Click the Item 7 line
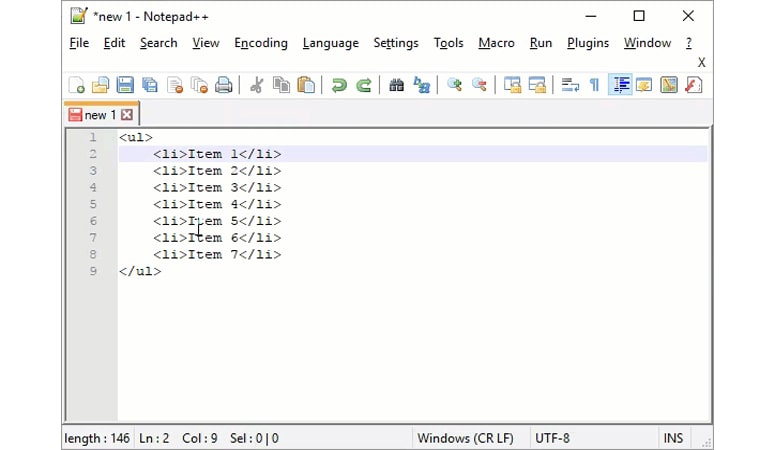This screenshot has height=450, width=768. 217,255
